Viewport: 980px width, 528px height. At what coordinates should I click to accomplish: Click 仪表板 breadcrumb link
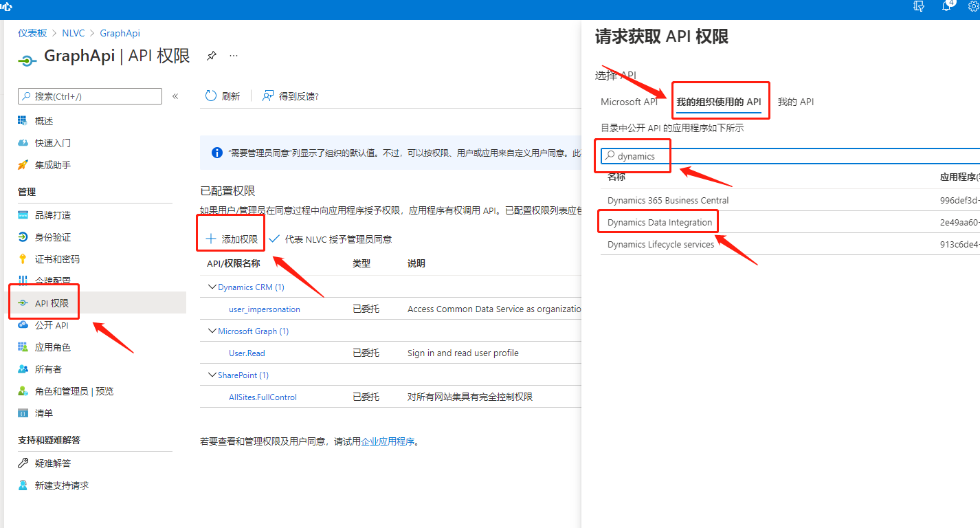(x=32, y=33)
